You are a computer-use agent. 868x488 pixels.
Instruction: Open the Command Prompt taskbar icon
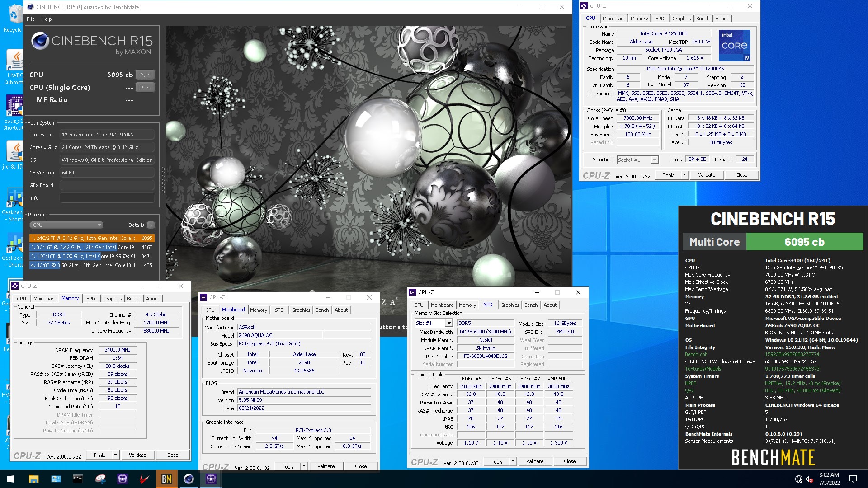78,479
